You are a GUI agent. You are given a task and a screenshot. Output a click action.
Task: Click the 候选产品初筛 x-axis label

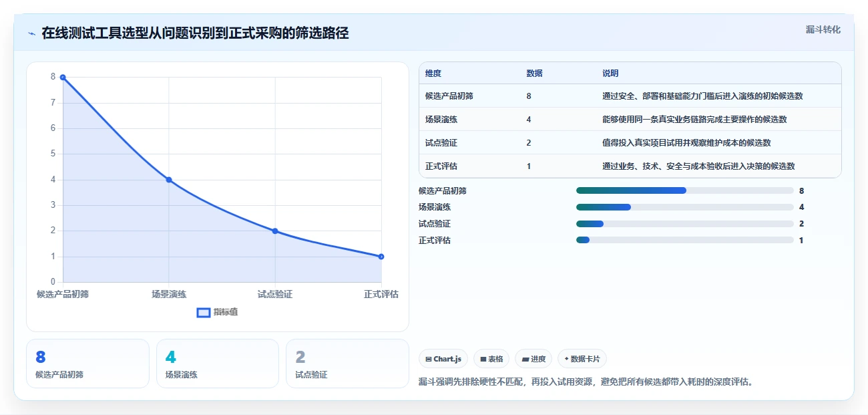coord(63,294)
